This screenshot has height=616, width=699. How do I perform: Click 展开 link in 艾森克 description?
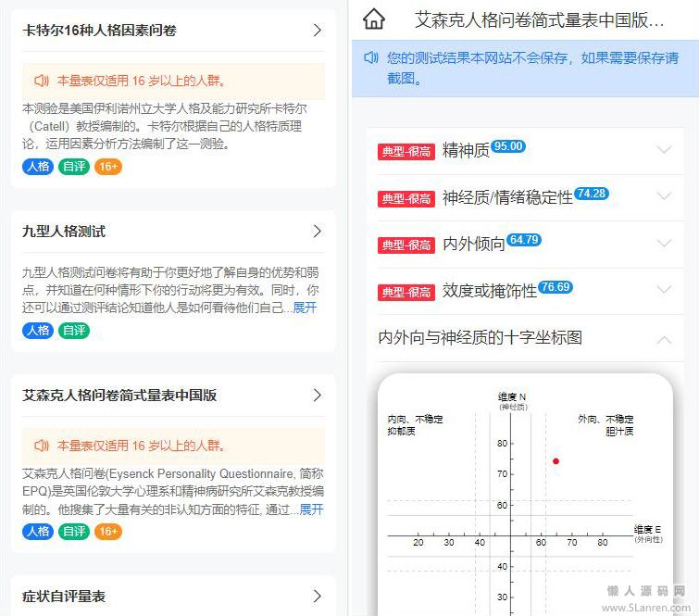click(x=311, y=509)
